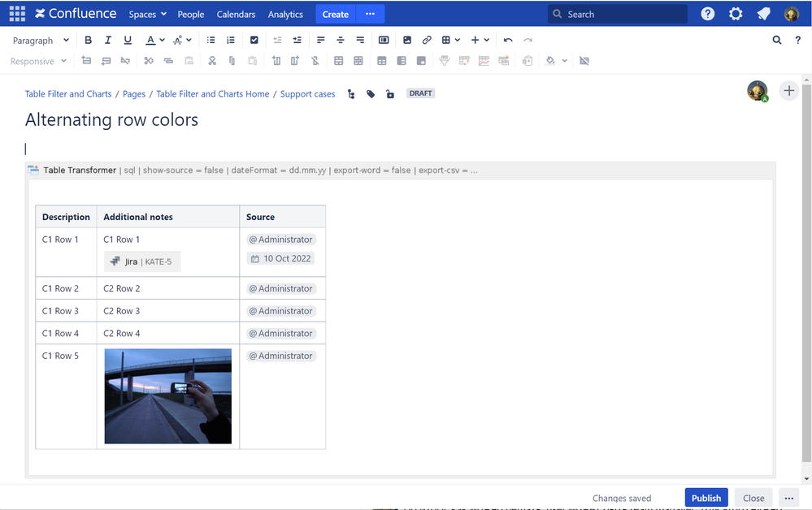
Task: Open the cell fill color dropdown arrow
Action: tap(564, 61)
